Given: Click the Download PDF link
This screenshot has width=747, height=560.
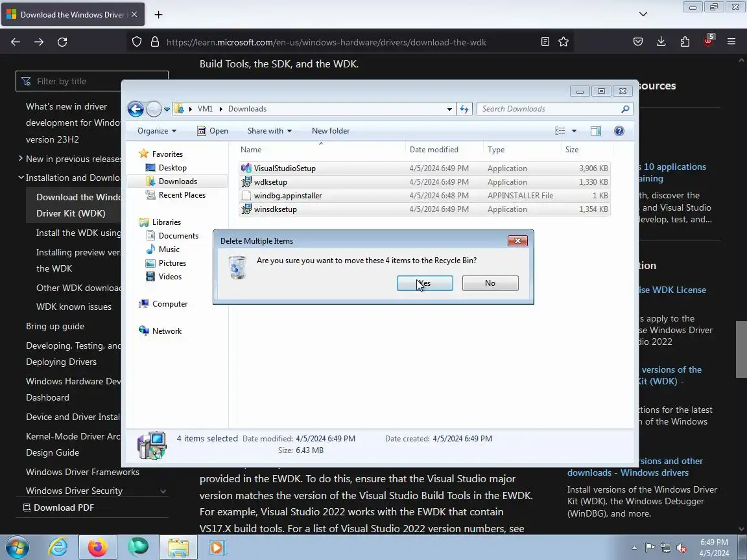Looking at the screenshot, I should [58, 507].
